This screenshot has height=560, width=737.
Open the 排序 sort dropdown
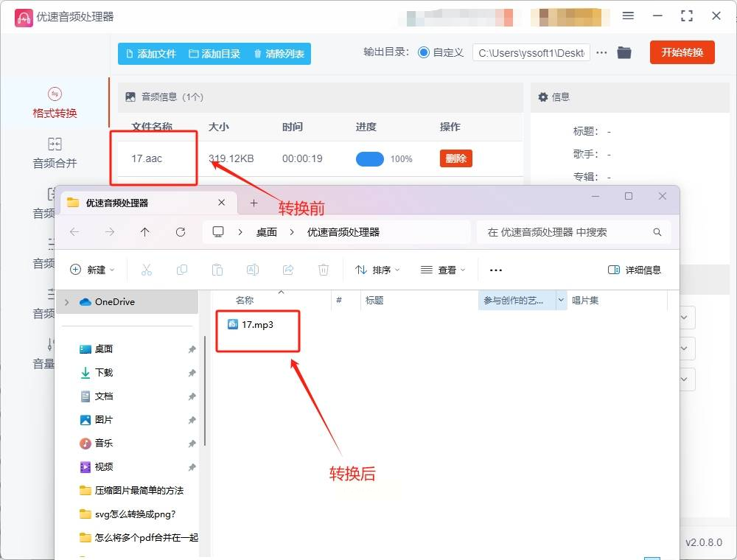[377, 270]
